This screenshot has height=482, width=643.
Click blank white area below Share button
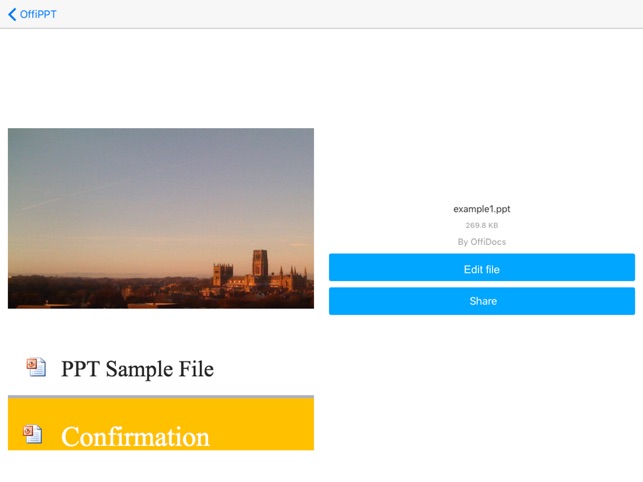click(482, 390)
